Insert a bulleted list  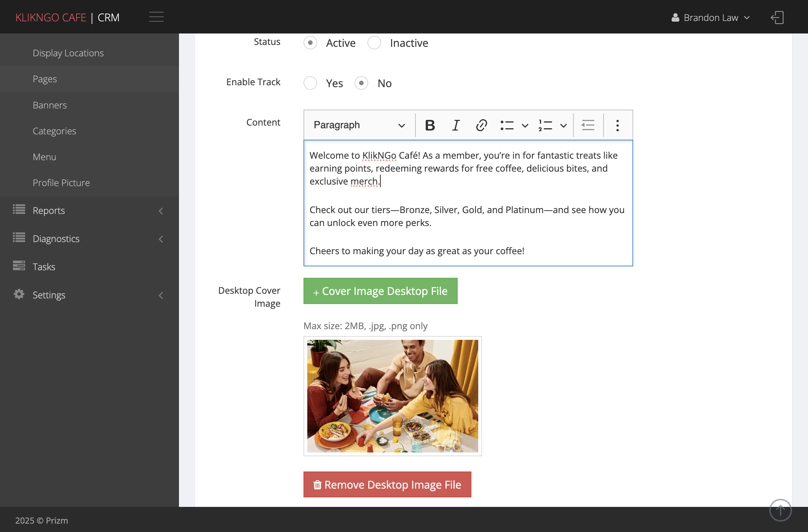507,125
